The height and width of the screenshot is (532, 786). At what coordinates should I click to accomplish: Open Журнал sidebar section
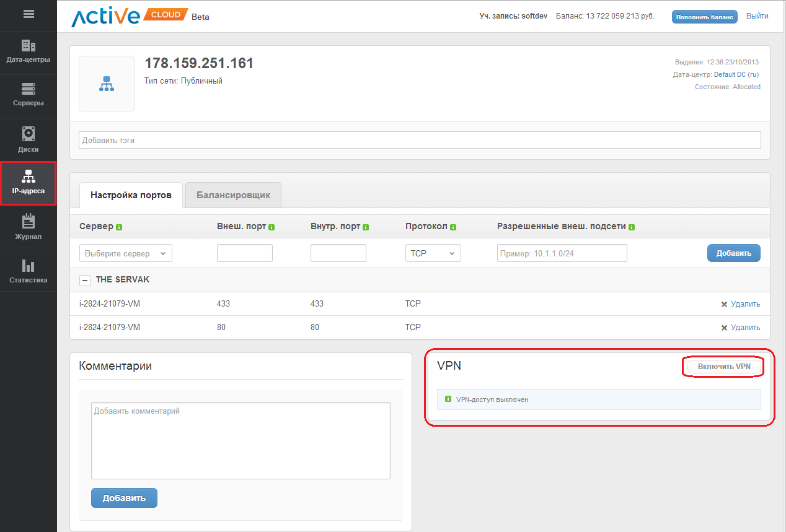(29, 228)
